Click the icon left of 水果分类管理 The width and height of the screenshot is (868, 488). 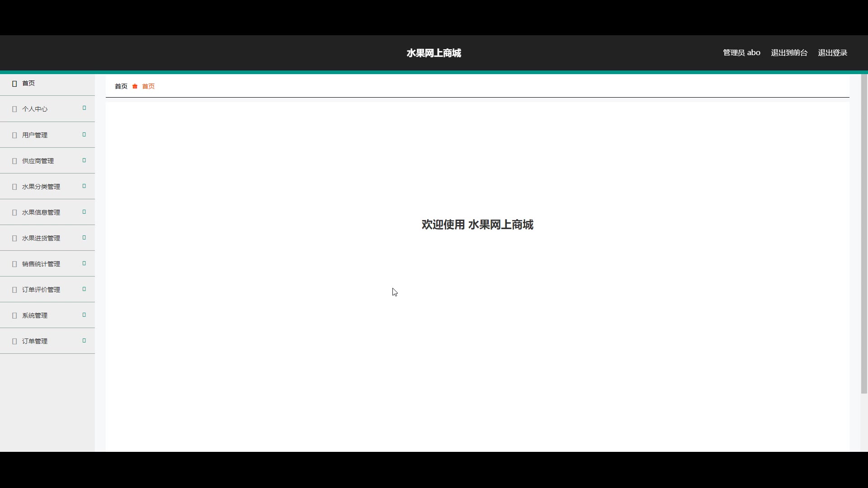pyautogui.click(x=14, y=187)
